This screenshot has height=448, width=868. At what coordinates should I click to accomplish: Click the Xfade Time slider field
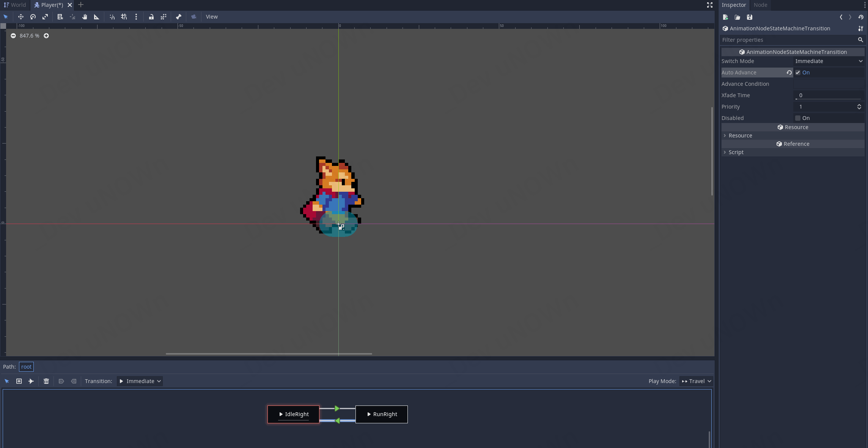pyautogui.click(x=829, y=95)
